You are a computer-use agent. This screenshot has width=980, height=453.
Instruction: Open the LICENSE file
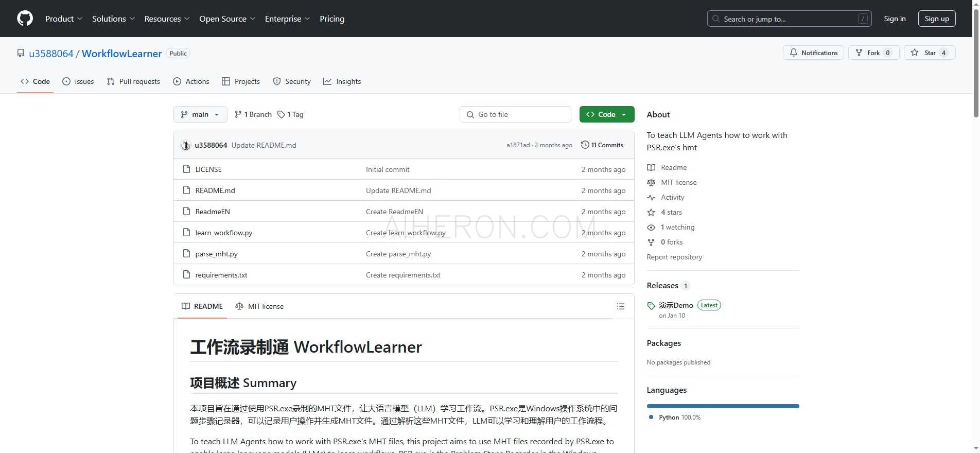tap(208, 169)
